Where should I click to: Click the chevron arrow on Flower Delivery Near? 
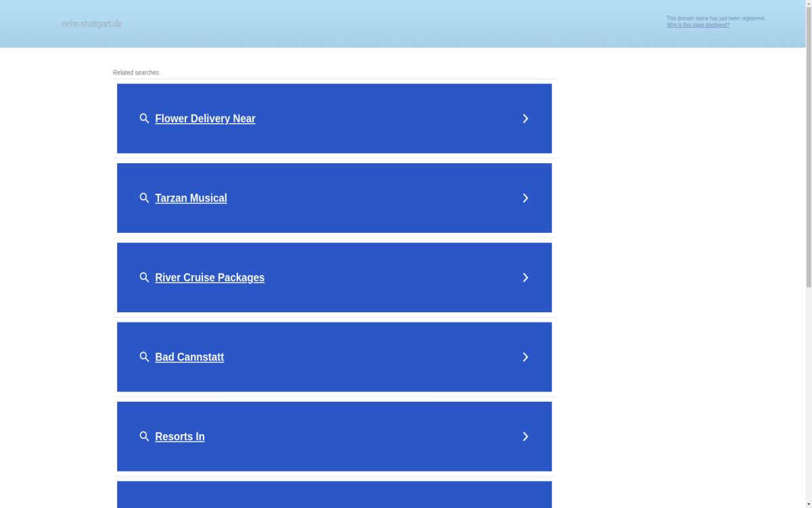pyautogui.click(x=525, y=119)
